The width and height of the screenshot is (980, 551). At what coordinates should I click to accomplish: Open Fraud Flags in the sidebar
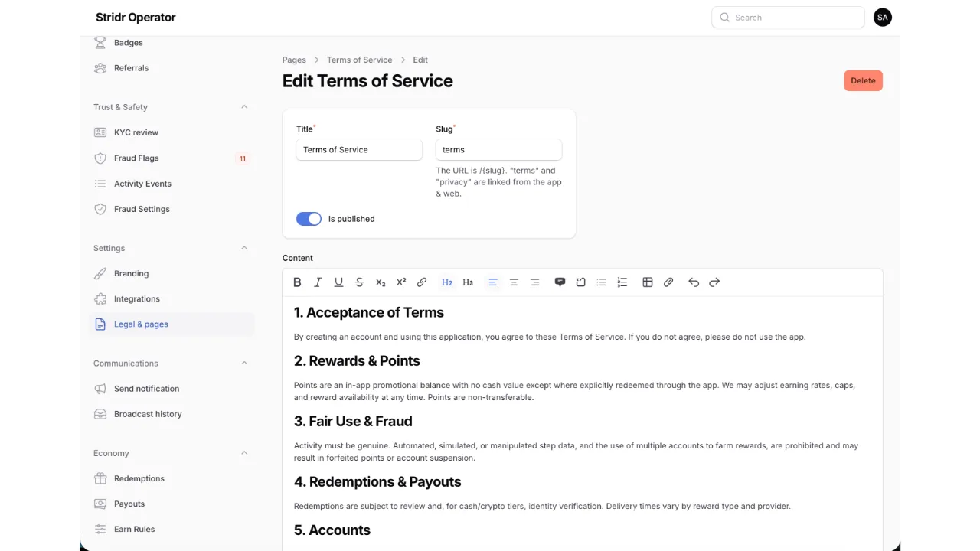(x=171, y=158)
